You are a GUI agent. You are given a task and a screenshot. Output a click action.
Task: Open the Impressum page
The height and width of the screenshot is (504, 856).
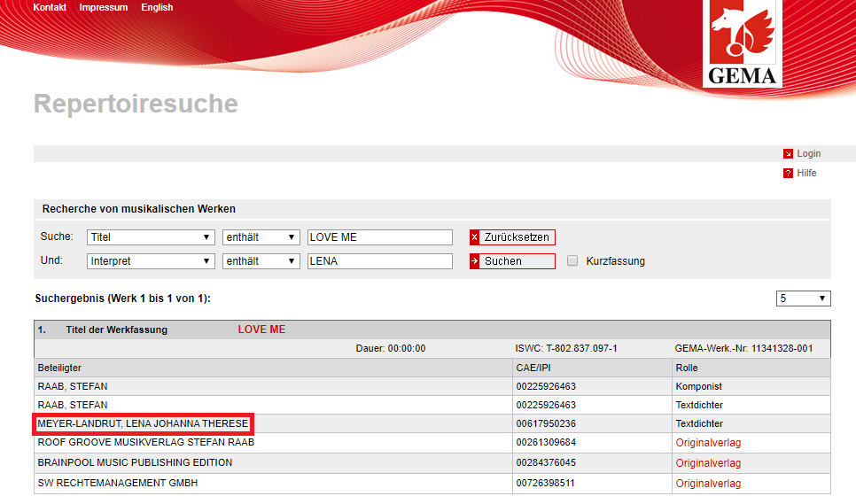(x=103, y=7)
